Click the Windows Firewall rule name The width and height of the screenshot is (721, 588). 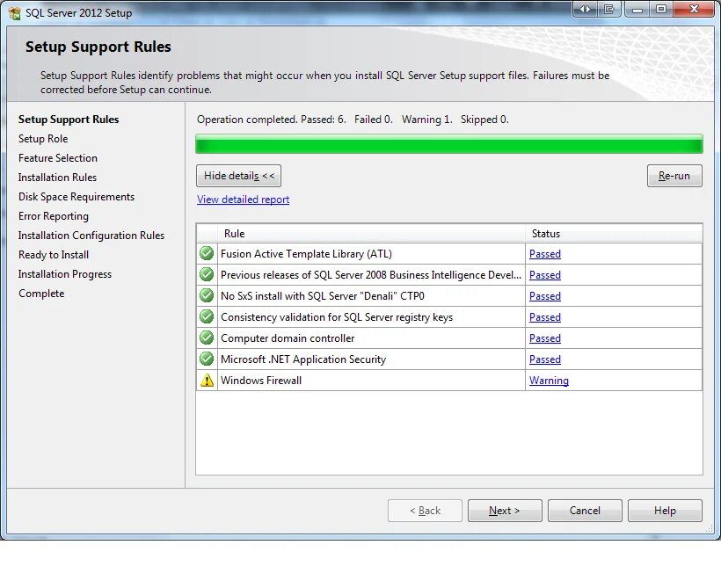[261, 381]
